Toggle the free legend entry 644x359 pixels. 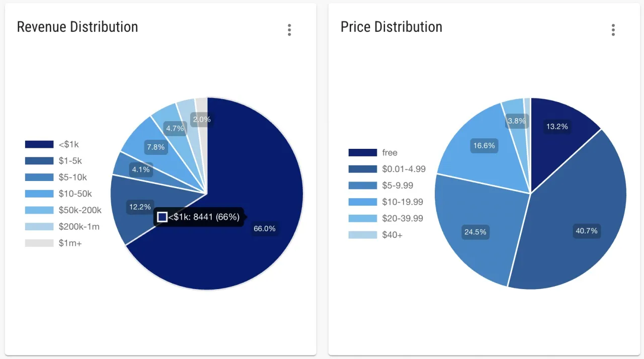(x=375, y=152)
